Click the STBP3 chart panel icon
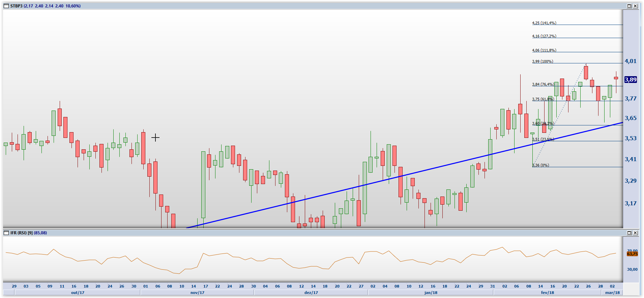Viewport: 644px width, 298px height. pyautogui.click(x=6, y=6)
